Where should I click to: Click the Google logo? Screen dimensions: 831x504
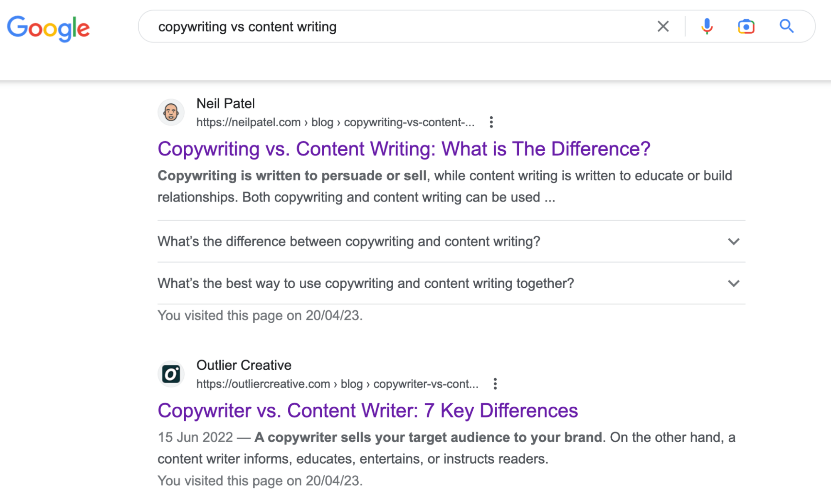pos(49,28)
